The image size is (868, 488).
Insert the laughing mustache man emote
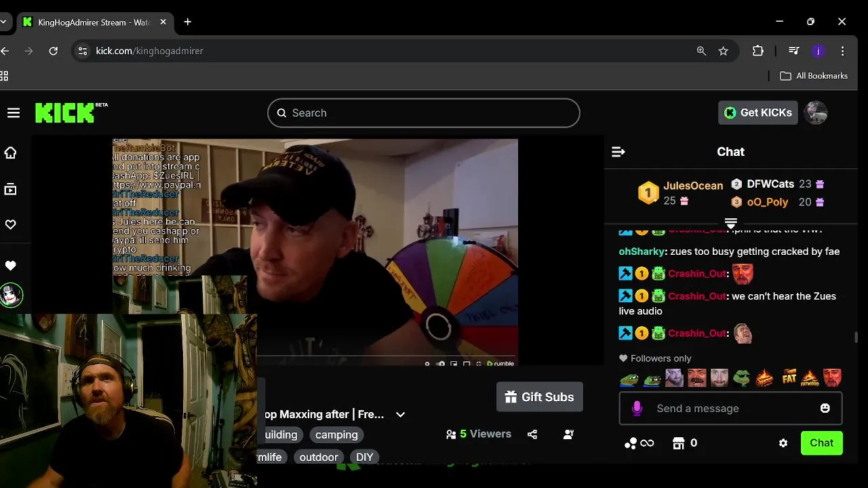pos(697,378)
